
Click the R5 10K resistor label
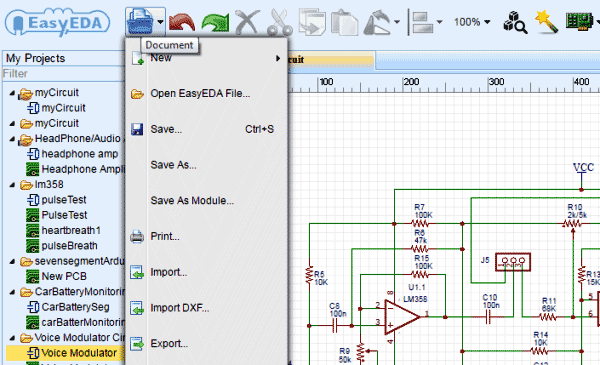pos(321,278)
